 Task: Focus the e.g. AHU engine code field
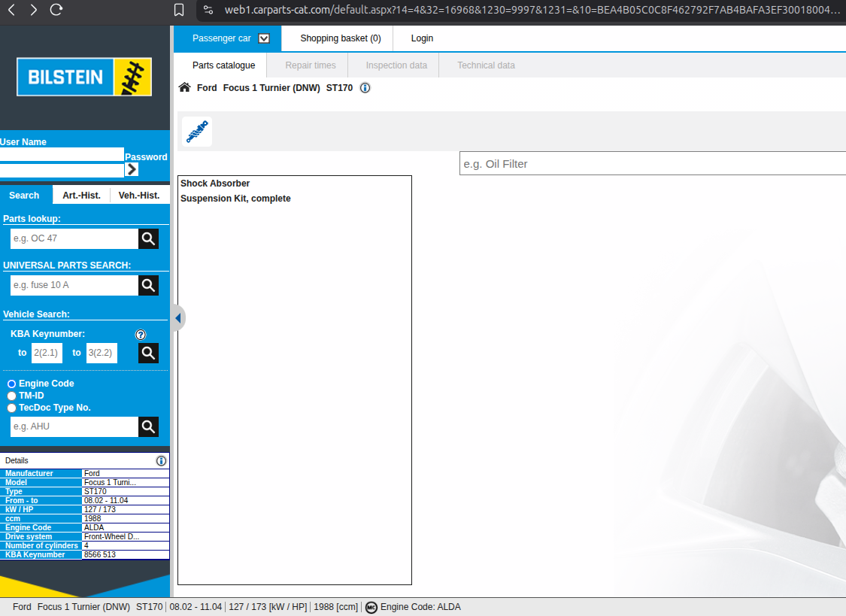pyautogui.click(x=74, y=426)
